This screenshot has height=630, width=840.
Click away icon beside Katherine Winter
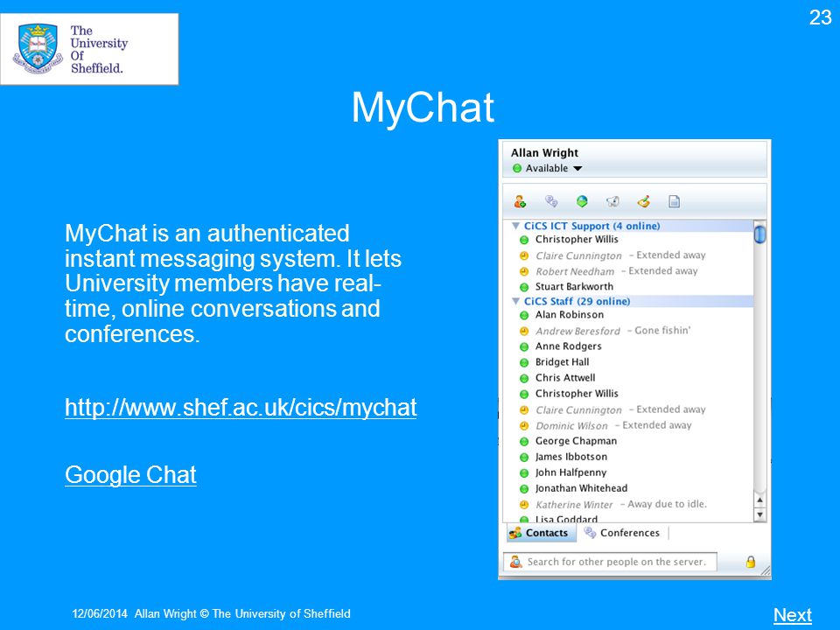coord(524,505)
